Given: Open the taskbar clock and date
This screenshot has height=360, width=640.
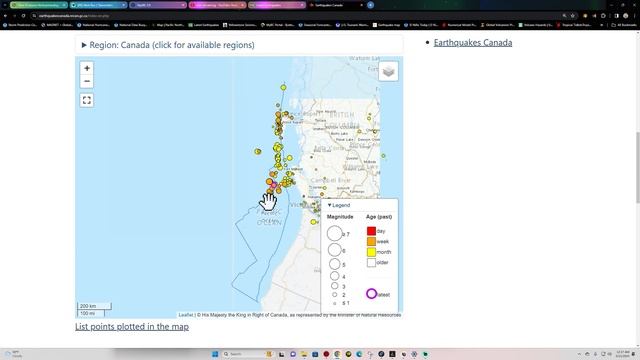Looking at the screenshot, I should pyautogui.click(x=622, y=354).
